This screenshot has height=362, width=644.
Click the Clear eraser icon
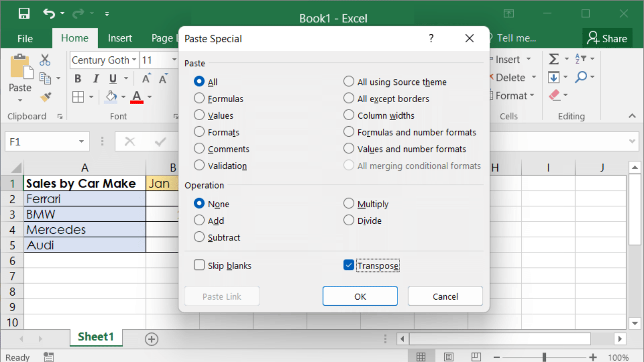point(554,95)
